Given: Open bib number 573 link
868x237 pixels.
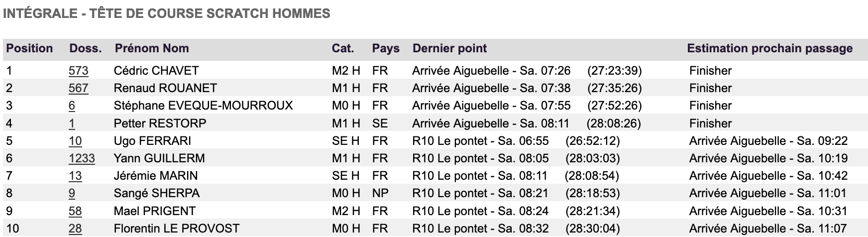Looking at the screenshot, I should [x=79, y=71].
